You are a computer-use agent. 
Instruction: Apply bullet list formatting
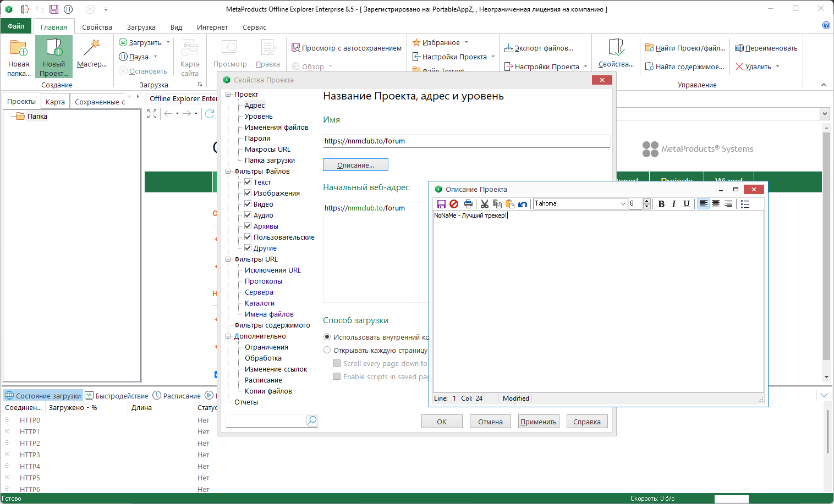coord(745,204)
